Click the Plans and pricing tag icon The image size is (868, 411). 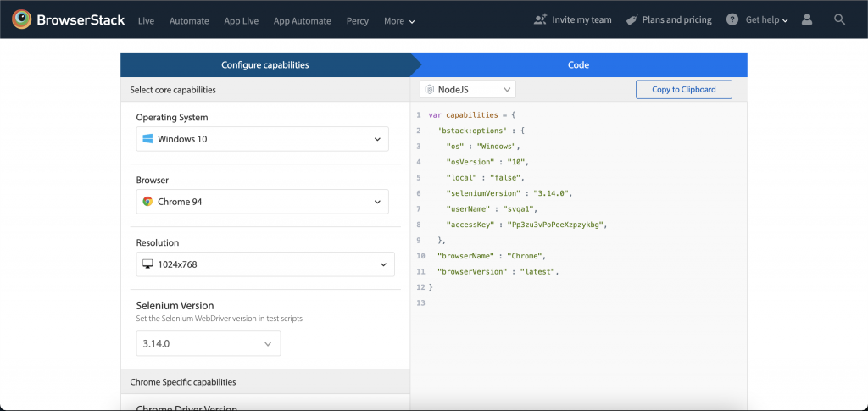coord(632,19)
